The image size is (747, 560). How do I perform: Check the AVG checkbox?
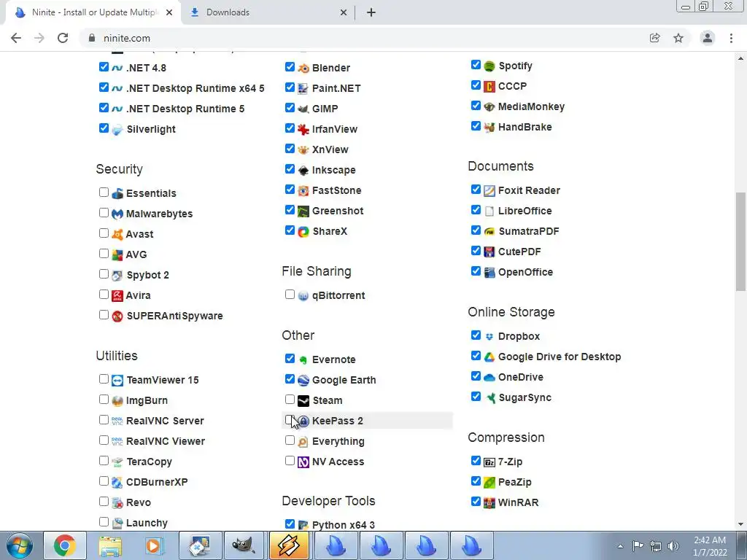104,254
